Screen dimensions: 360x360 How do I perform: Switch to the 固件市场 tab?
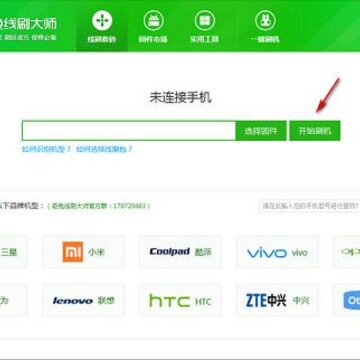coord(153,26)
